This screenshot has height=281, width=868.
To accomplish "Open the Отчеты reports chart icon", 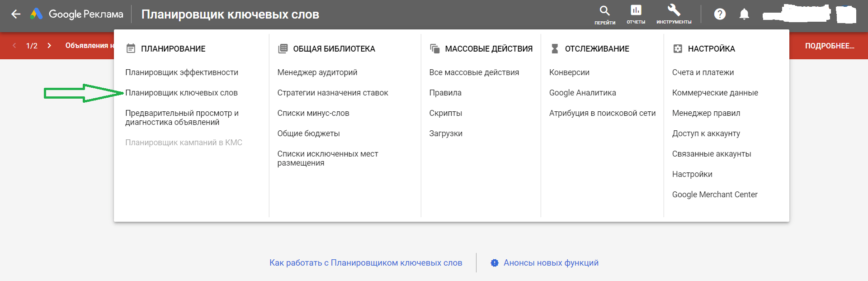I will 636,10.
